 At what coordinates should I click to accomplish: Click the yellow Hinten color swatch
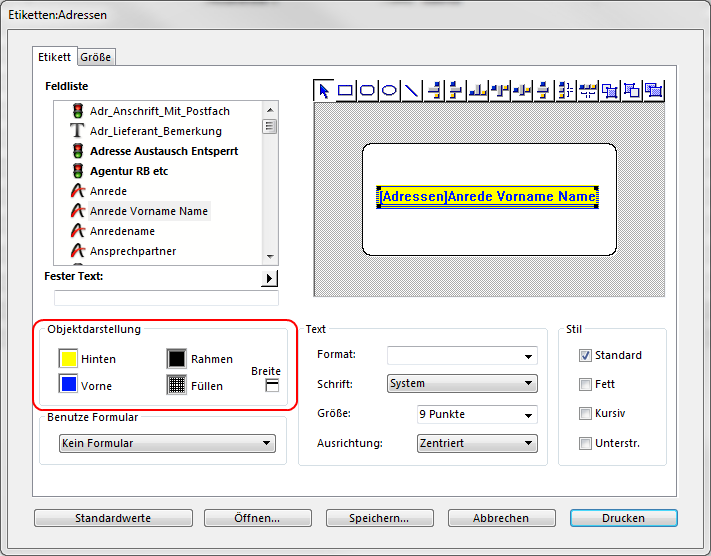[69, 358]
